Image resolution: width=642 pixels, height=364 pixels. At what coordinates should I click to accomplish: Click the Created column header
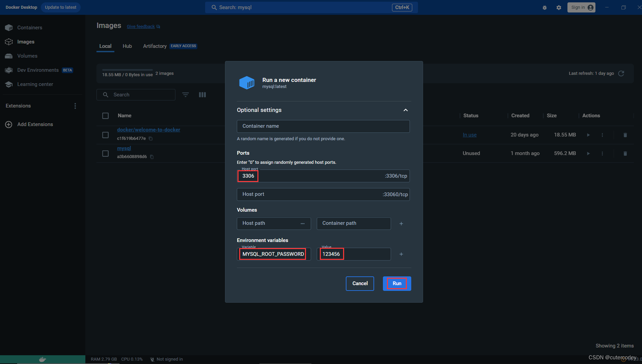[520, 116]
